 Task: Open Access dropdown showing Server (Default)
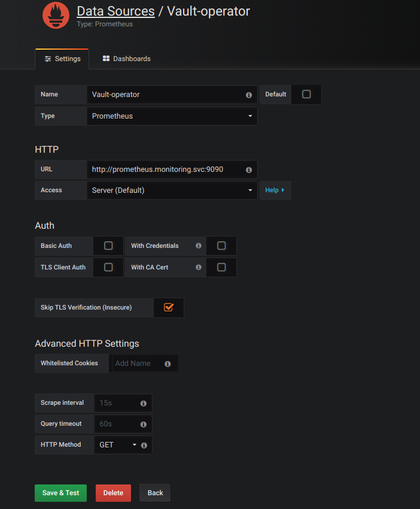click(x=172, y=190)
